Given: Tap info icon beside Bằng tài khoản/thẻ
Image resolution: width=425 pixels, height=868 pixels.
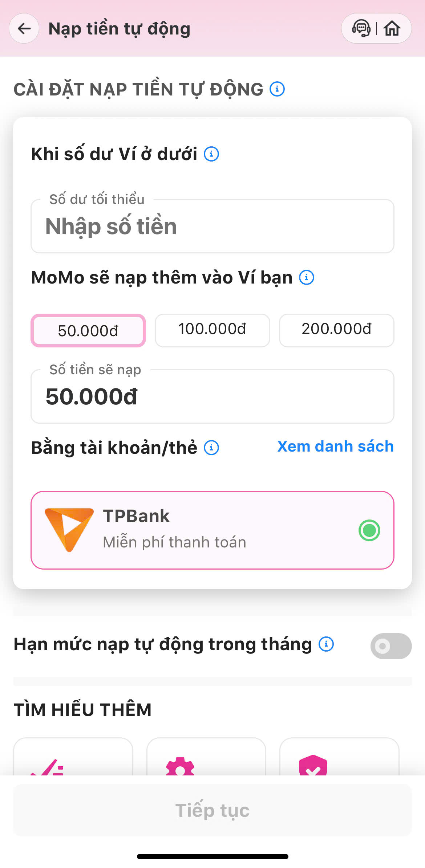Looking at the screenshot, I should click(x=211, y=448).
